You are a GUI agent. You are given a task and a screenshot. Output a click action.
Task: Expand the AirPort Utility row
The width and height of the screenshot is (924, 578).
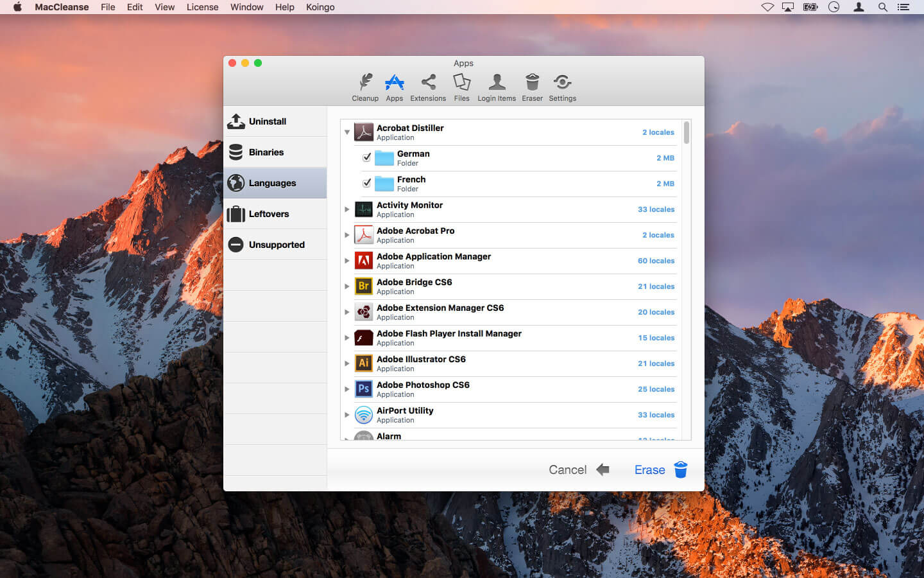[347, 415]
